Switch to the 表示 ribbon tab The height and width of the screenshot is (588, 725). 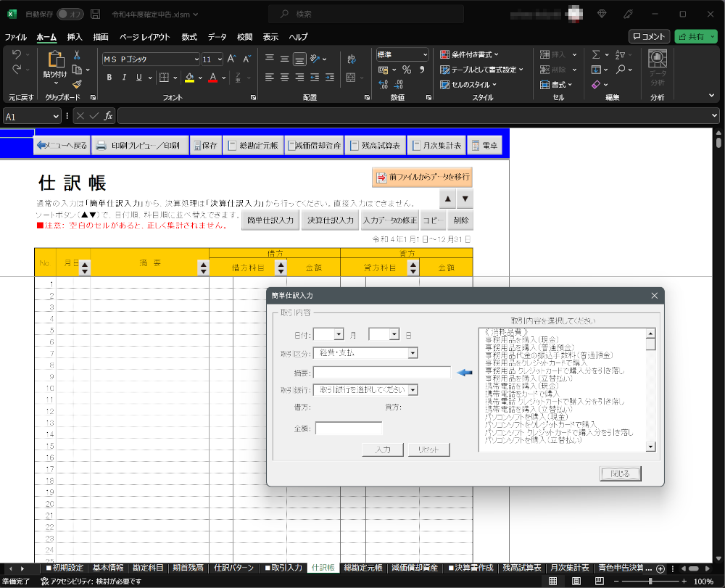tap(270, 37)
